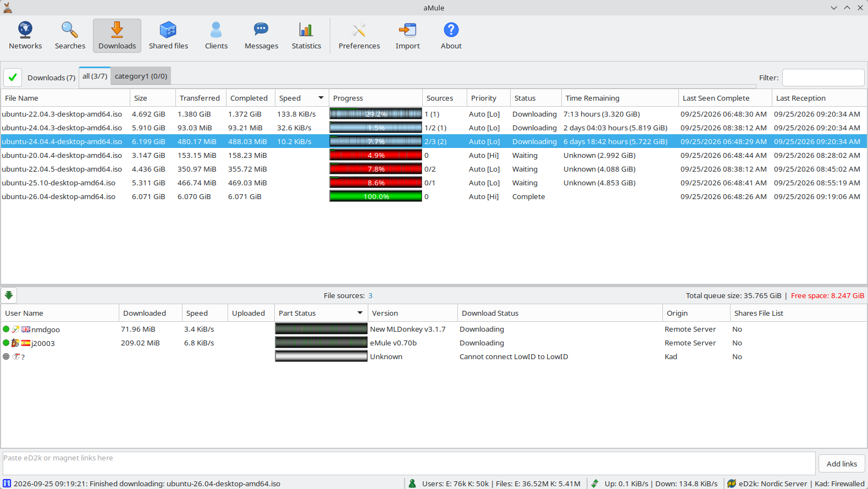Click the "Free space: 8.247 GiB" label
868x489 pixels.
pyautogui.click(x=827, y=295)
